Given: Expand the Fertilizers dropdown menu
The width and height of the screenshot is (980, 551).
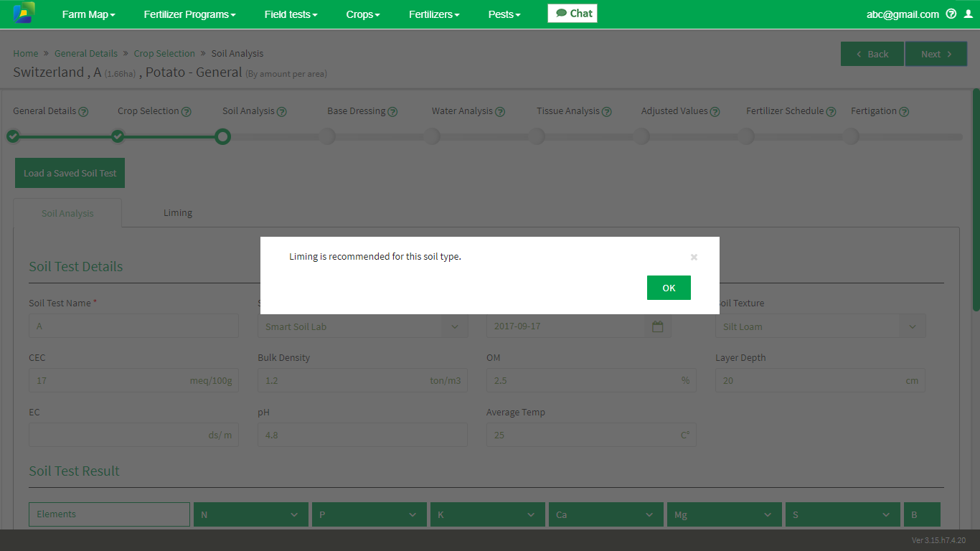Looking at the screenshot, I should pos(434,14).
